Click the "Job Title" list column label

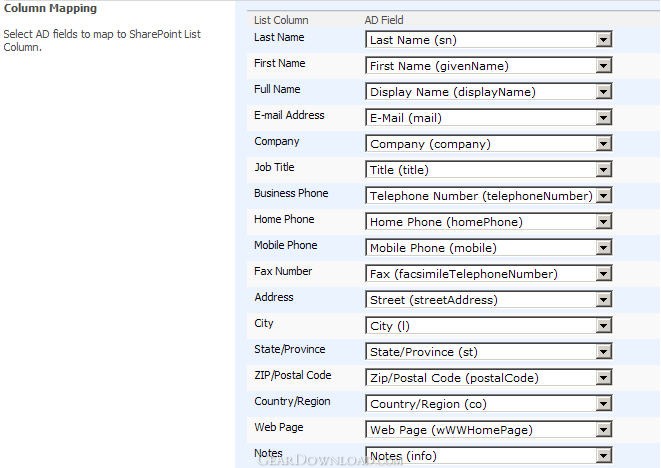click(274, 167)
